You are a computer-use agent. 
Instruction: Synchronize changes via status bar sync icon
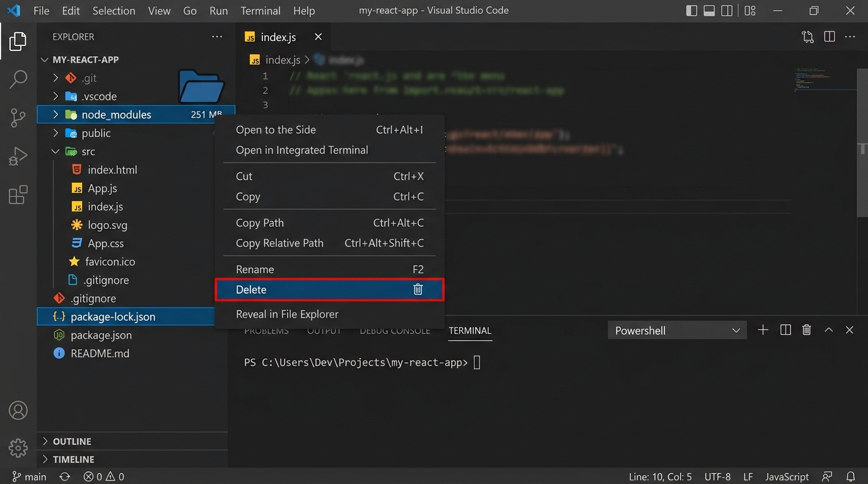tap(64, 476)
